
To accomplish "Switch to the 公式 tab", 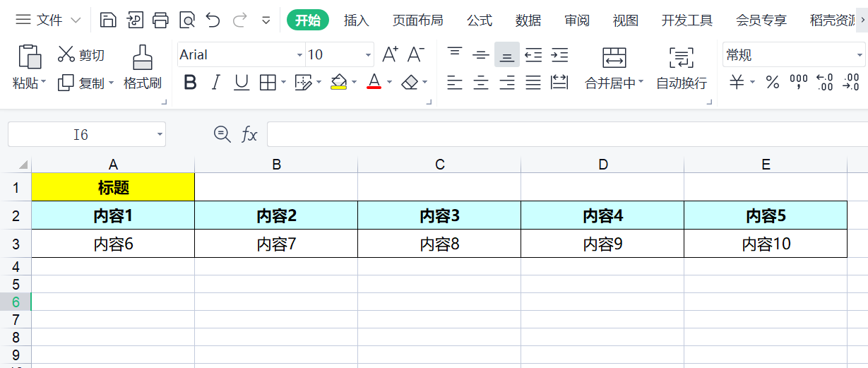I will tap(480, 20).
